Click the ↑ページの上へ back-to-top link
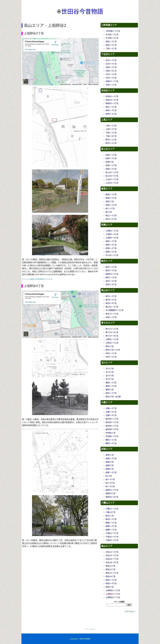This screenshot has width=160, height=644. coord(90,629)
